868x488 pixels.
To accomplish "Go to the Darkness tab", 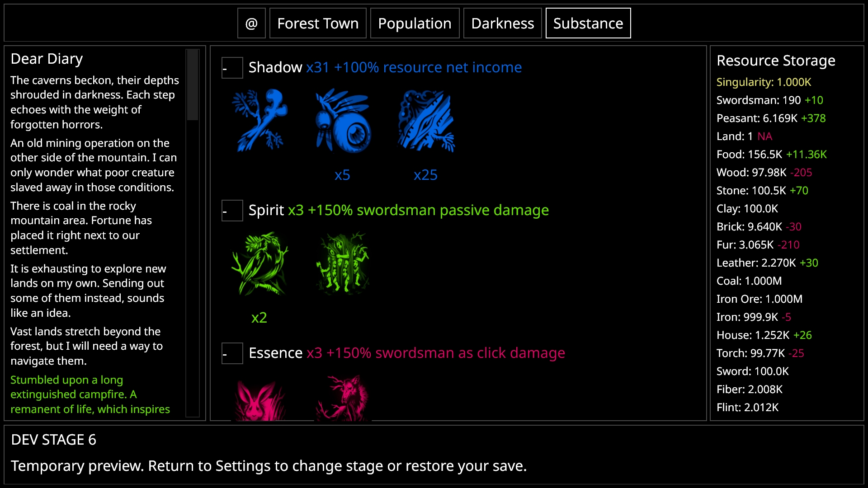I will 502,23.
